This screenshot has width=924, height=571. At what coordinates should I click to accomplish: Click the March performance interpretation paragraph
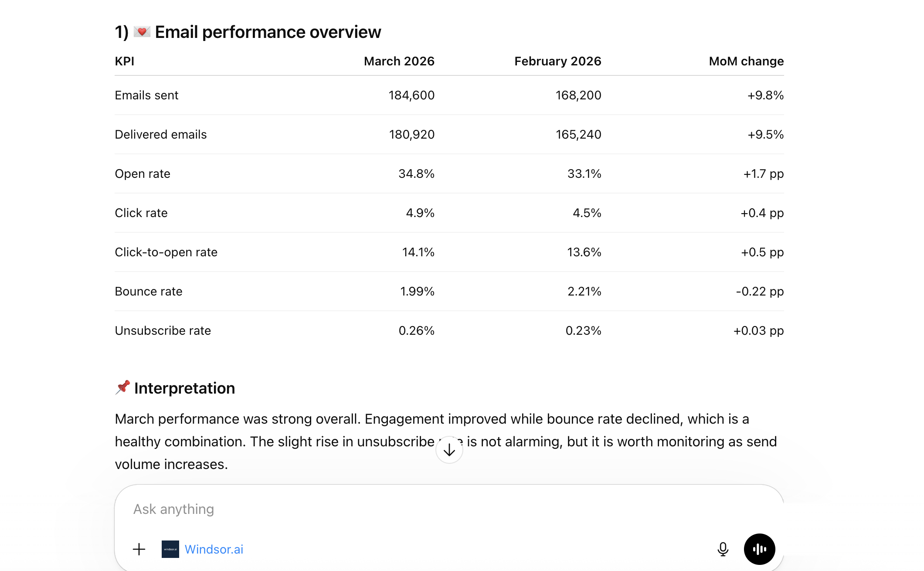(x=445, y=442)
